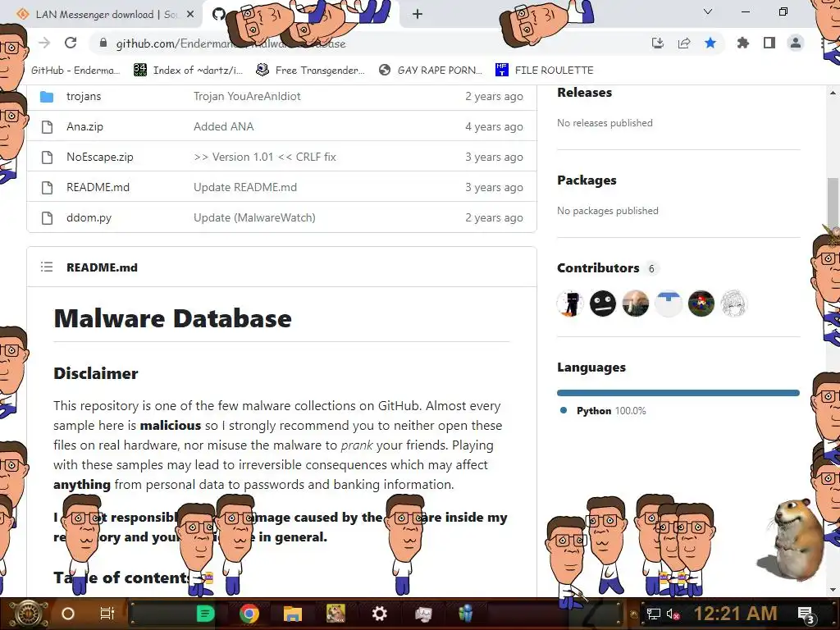Click the 'Disclaimer' heading
Viewport: 840px width, 630px height.
[x=96, y=373]
